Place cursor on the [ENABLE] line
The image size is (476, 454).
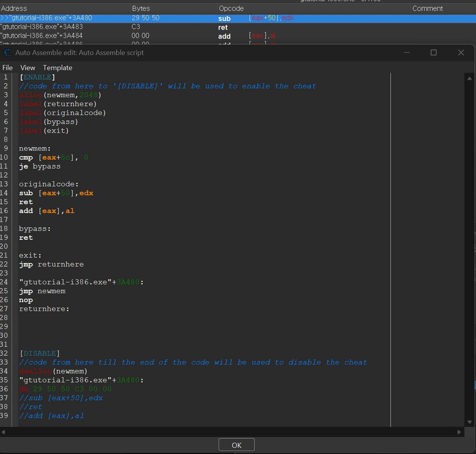pos(38,77)
